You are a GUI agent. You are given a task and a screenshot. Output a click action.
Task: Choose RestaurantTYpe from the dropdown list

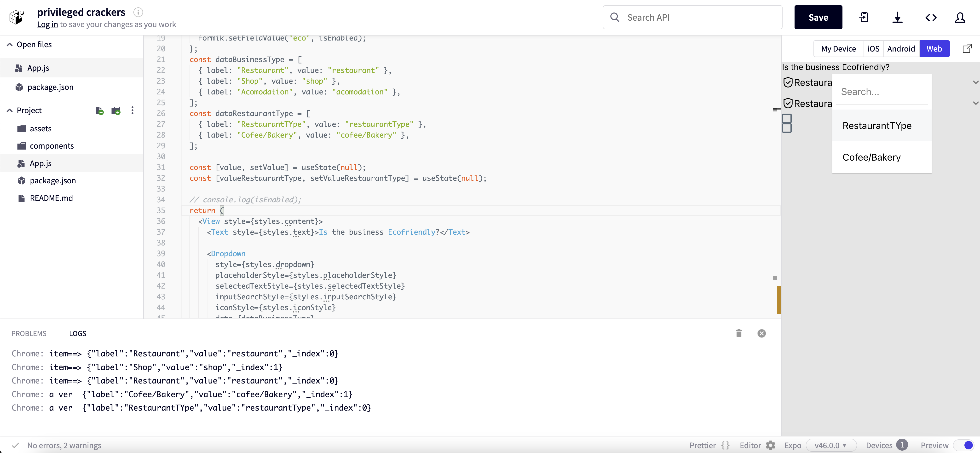(x=882, y=126)
